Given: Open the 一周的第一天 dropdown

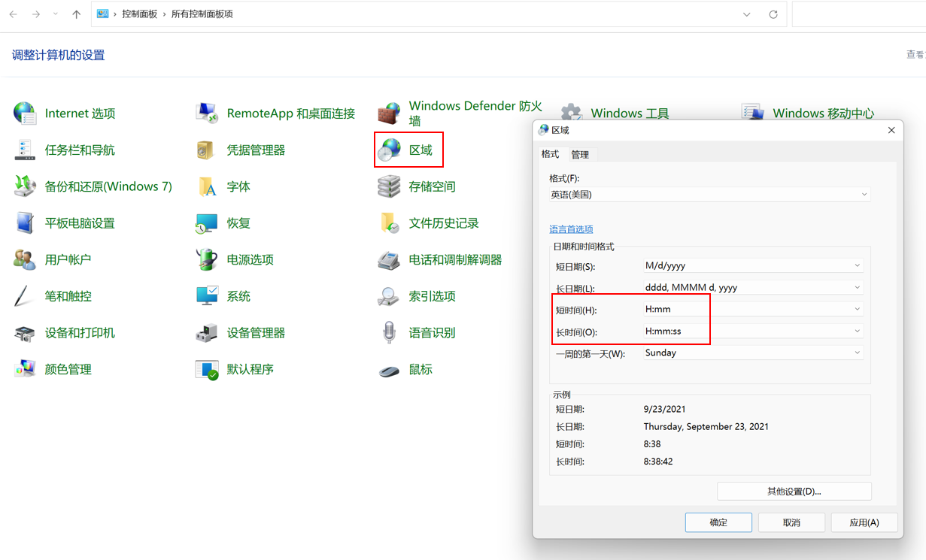Looking at the screenshot, I should tap(857, 353).
